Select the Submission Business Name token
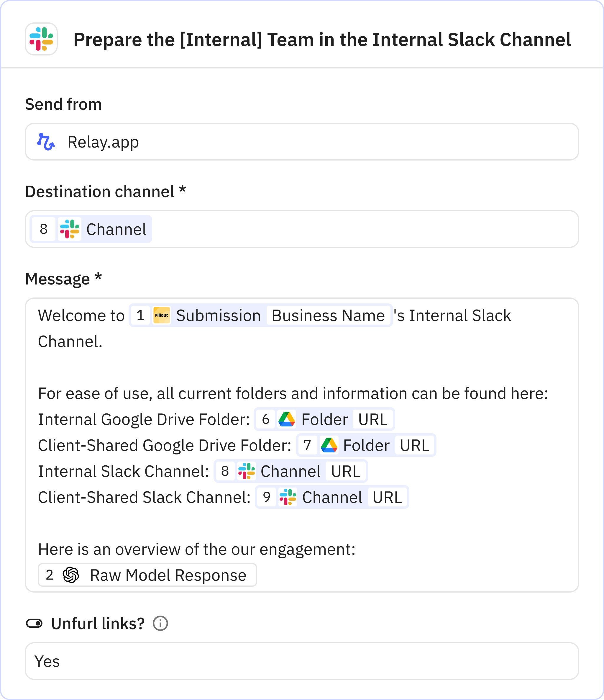The width and height of the screenshot is (604, 700). [260, 315]
